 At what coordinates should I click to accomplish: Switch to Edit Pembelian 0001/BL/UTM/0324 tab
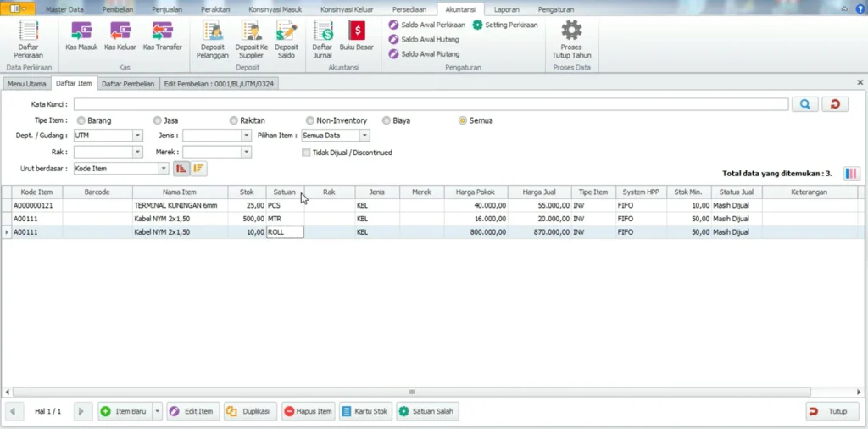pyautogui.click(x=220, y=84)
